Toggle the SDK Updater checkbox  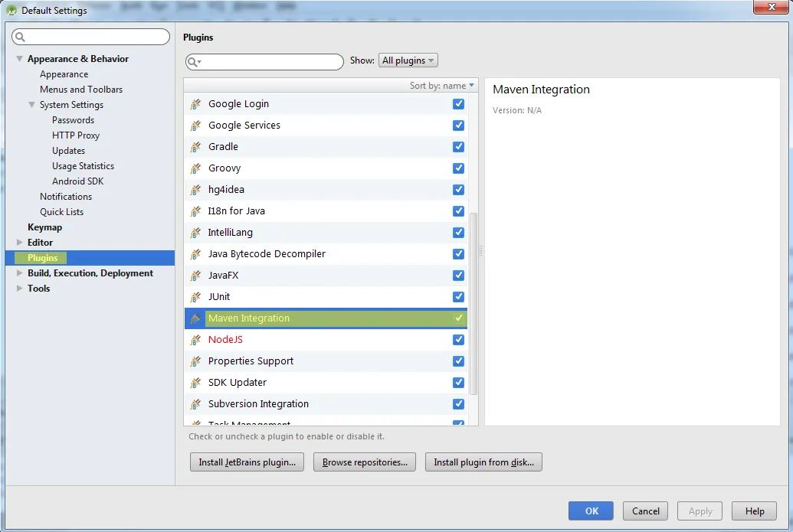458,383
